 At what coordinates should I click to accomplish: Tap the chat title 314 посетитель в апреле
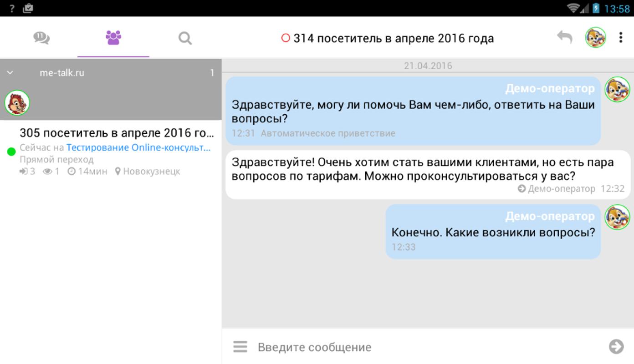pyautogui.click(x=394, y=38)
